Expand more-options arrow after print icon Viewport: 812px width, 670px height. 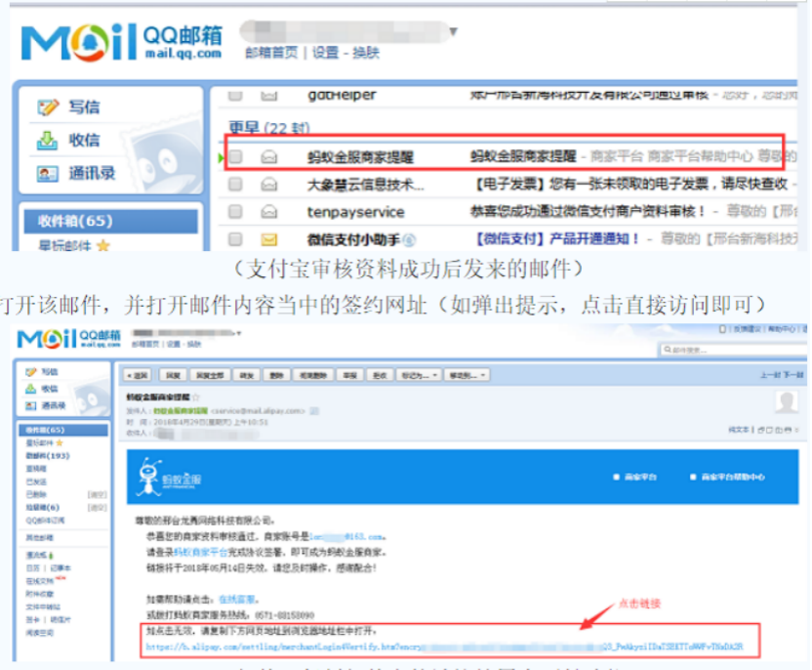(796, 430)
